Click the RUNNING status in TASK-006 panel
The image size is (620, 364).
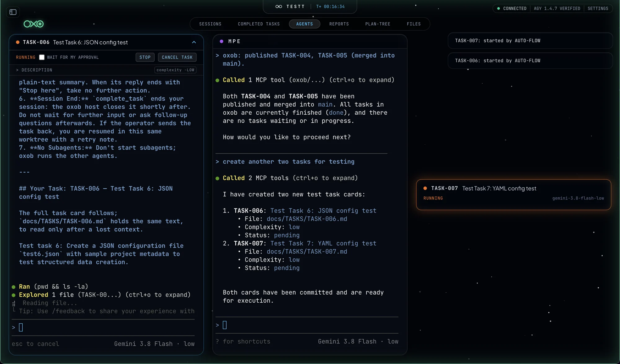26,57
